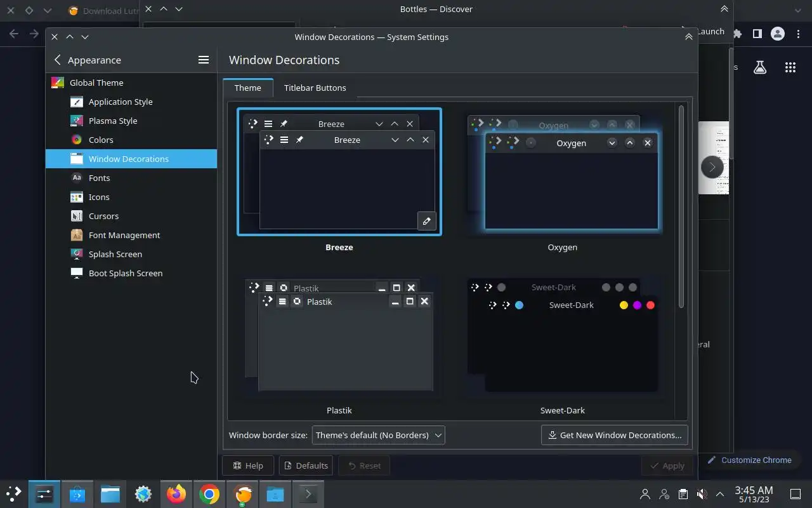Switch to the Theme tab

point(247,88)
